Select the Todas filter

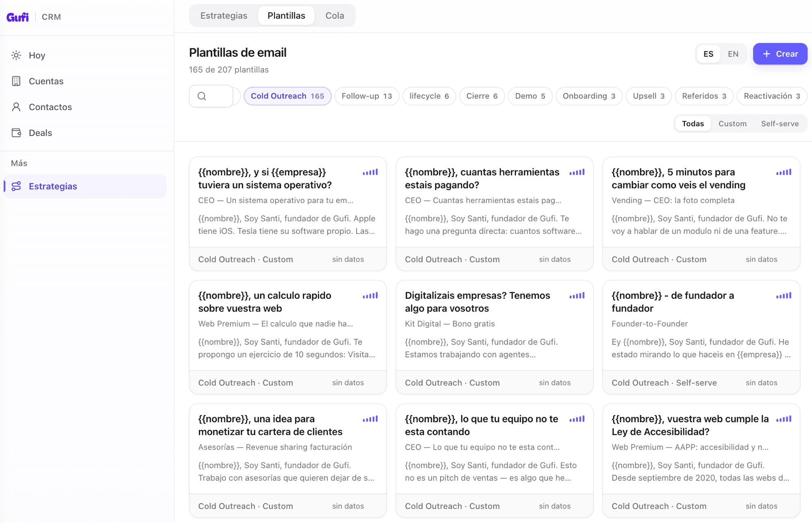693,124
